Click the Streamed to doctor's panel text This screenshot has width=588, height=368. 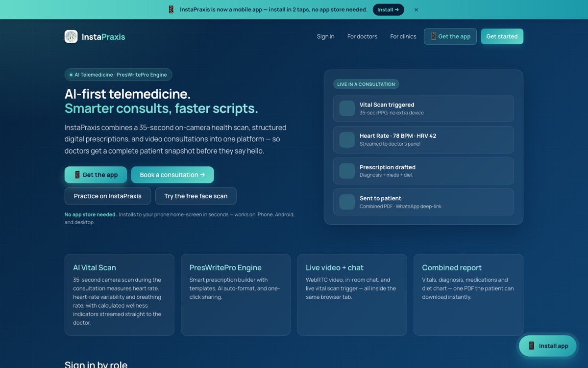[x=390, y=144]
